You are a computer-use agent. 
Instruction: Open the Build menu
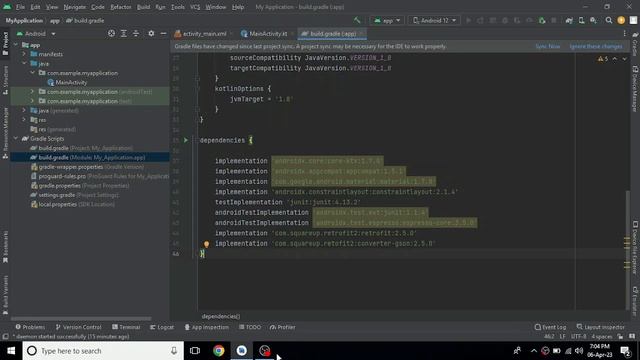coord(143,7)
